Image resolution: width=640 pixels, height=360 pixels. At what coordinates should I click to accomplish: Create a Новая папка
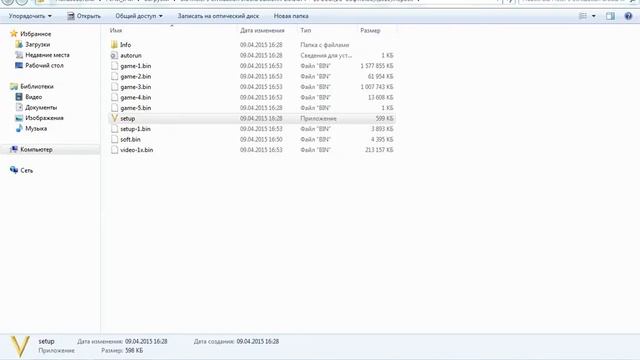coord(291,16)
